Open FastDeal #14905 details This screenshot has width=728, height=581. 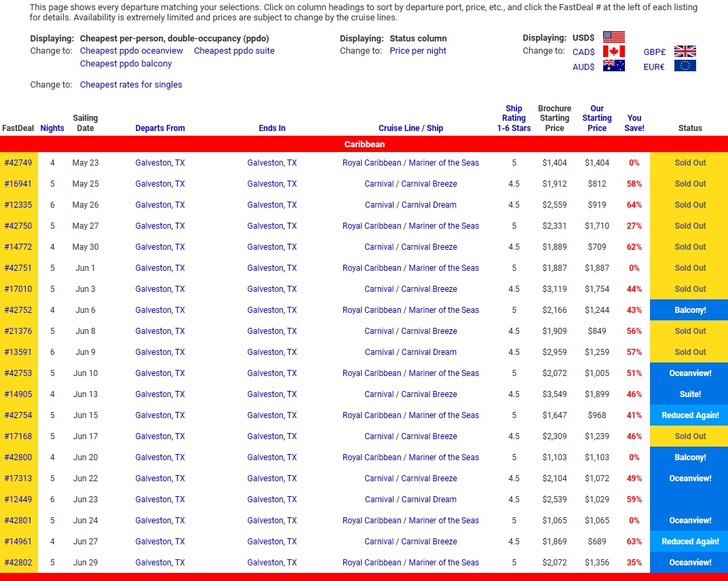[18, 394]
